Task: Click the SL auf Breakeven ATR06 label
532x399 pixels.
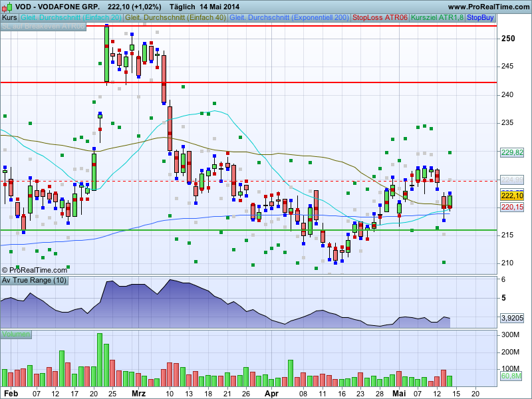Action: point(43,27)
